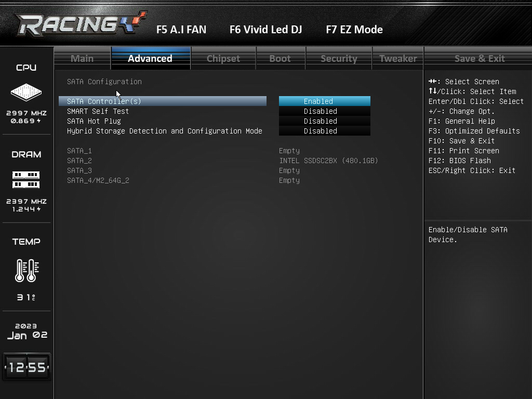Click the DRAM memory modules icon

pos(26,180)
